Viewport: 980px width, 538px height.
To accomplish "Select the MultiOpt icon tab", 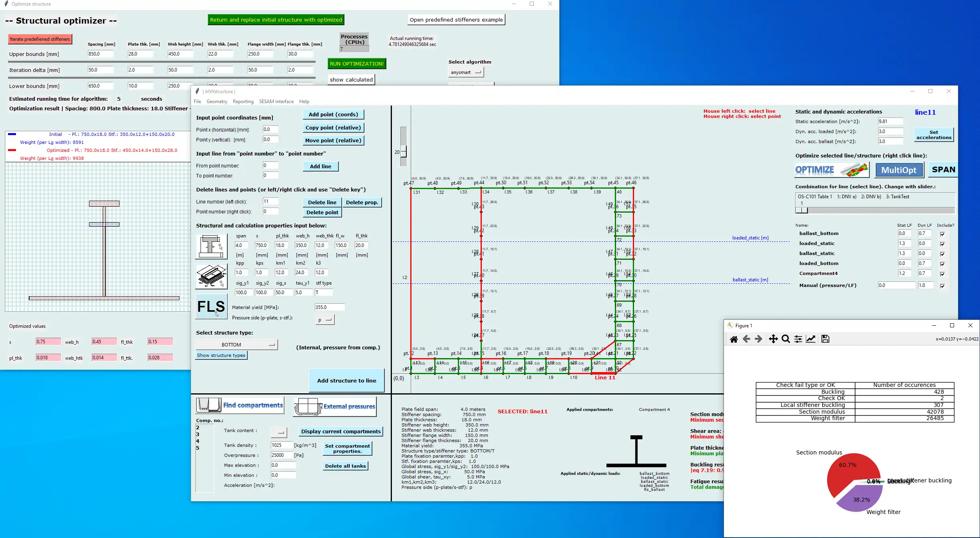I will coord(898,169).
